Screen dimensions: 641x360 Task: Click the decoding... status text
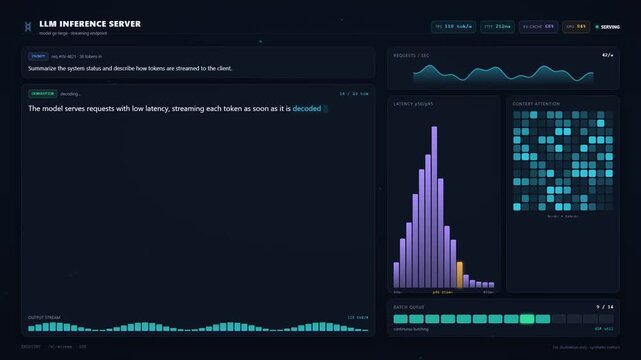71,94
